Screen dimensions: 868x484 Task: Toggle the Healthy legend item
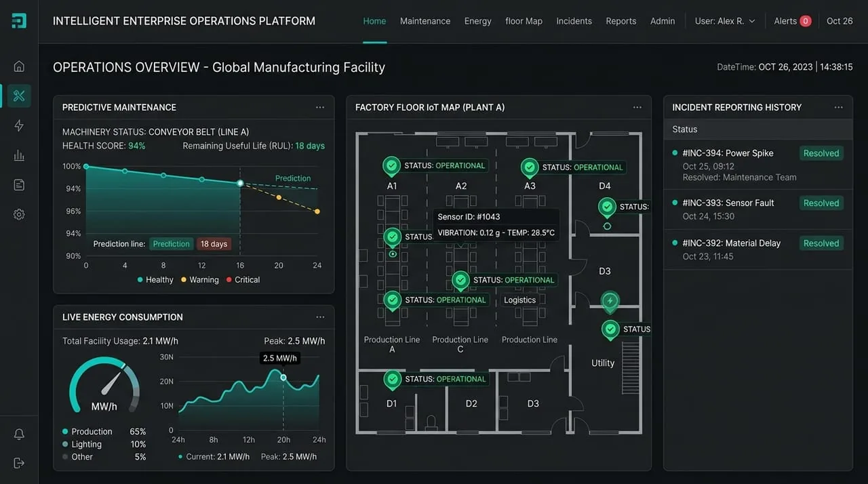coord(155,279)
